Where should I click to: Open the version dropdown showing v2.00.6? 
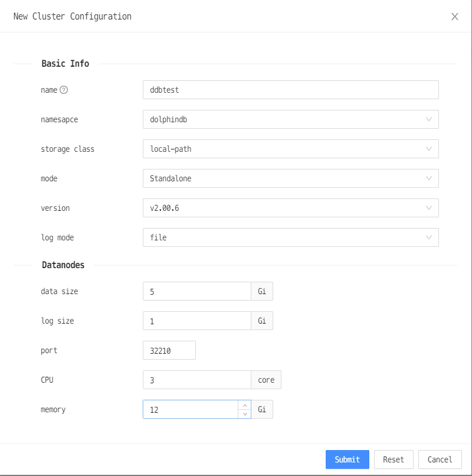tap(291, 208)
